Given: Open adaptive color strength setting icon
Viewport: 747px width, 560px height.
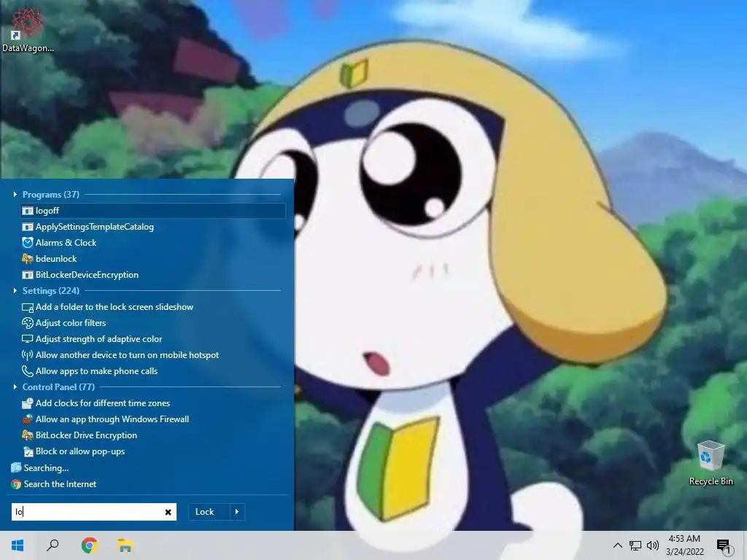Looking at the screenshot, I should click(28, 339).
